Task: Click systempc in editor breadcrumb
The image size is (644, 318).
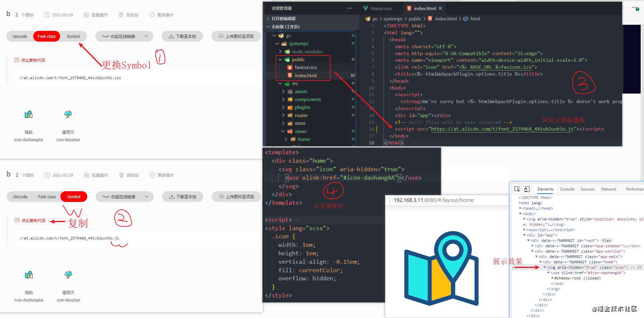Action: [x=393, y=19]
